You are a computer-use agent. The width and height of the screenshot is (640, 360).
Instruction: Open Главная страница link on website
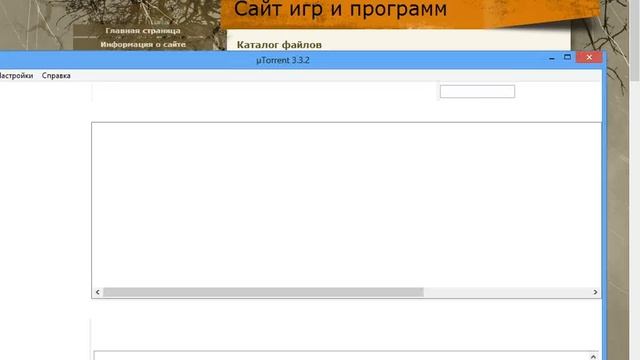143,31
